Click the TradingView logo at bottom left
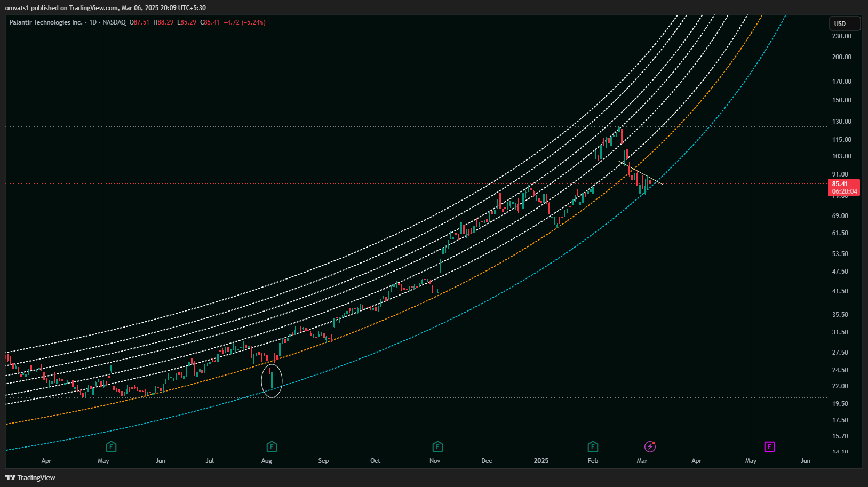Image resolution: width=868 pixels, height=487 pixels. tap(30, 477)
